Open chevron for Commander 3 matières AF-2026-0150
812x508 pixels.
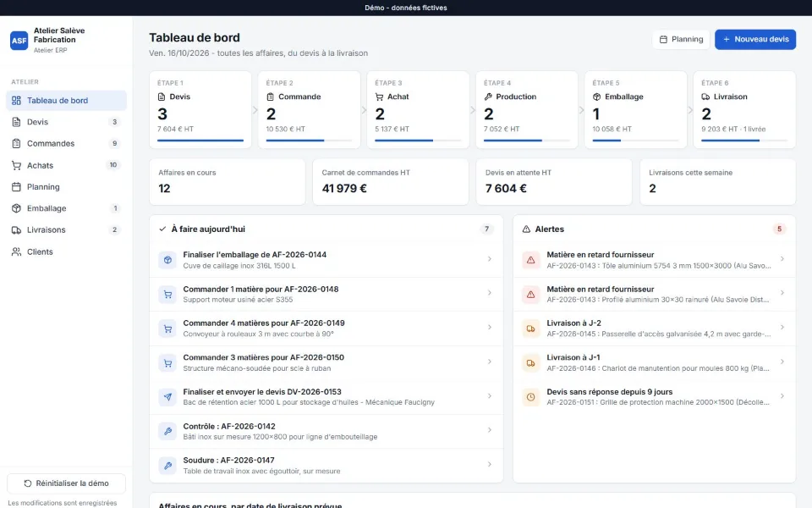(x=490, y=362)
